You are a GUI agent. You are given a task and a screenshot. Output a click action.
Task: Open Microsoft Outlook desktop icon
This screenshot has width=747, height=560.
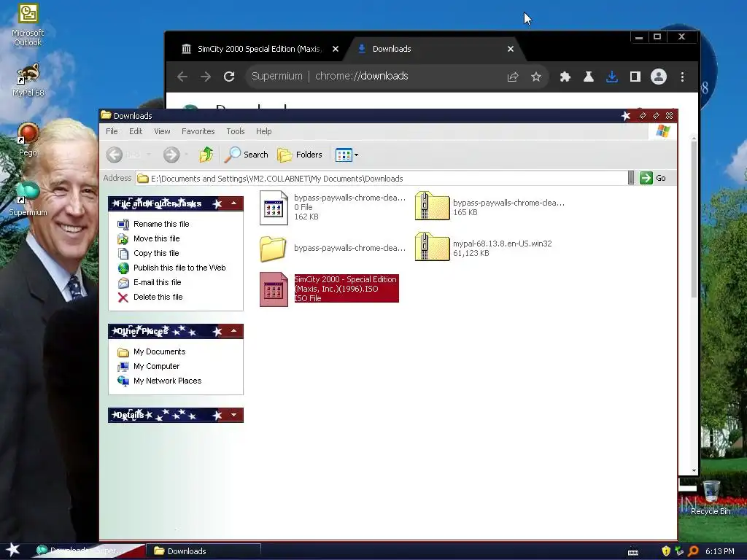tap(28, 25)
